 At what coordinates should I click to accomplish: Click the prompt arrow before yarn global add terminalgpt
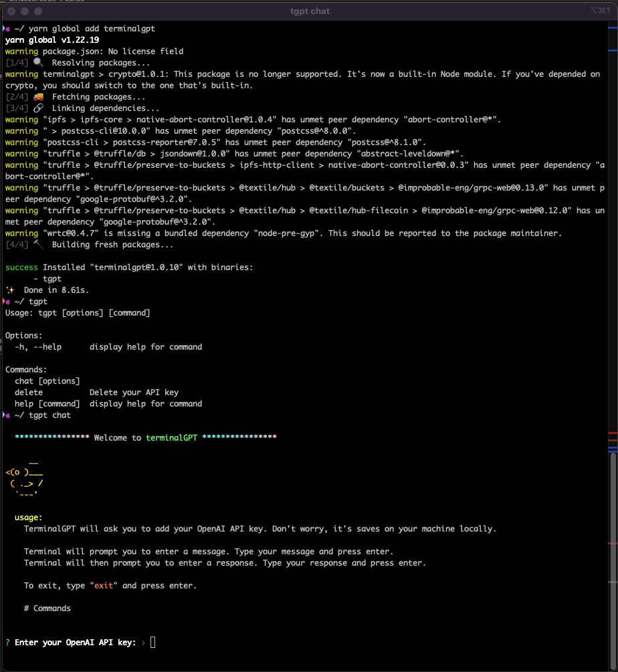pyautogui.click(x=5, y=28)
